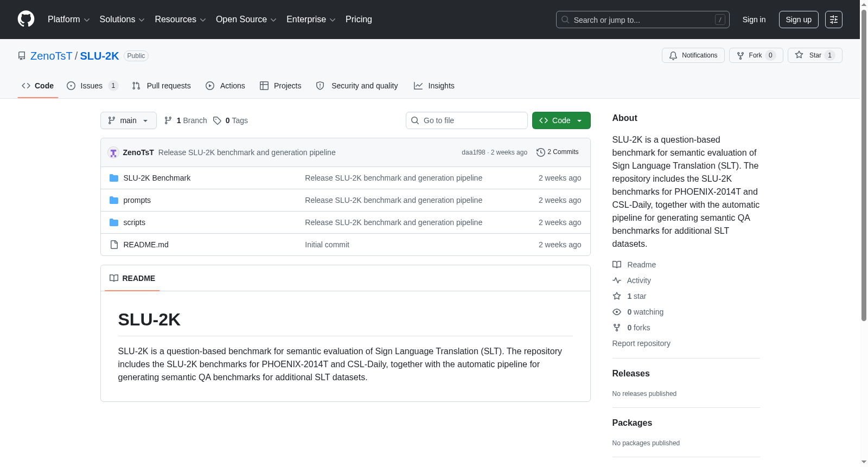Image resolution: width=868 pixels, height=467 pixels.
Task: Switch to the Actions tab
Action: 226,86
